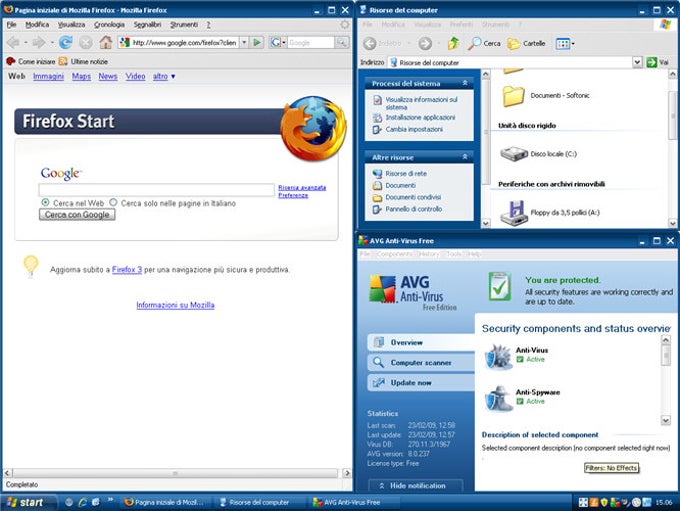The height and width of the screenshot is (511, 680).
Task: Open 'Documenti - Softonic' folder
Action: [546, 95]
